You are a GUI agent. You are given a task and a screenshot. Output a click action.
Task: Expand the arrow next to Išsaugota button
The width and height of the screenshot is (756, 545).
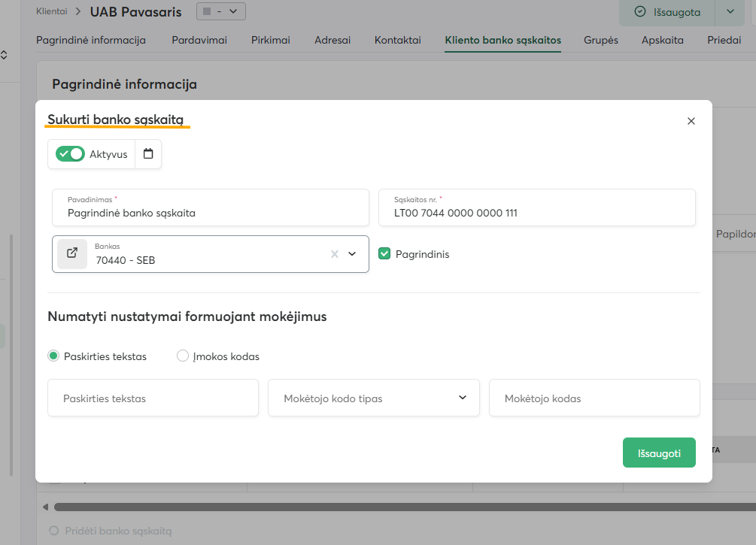730,11
